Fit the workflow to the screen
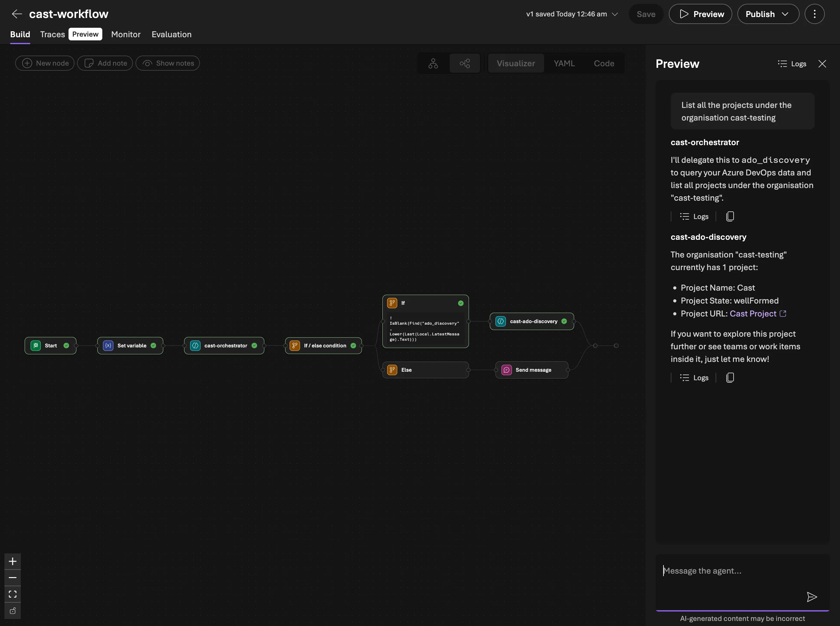Screen dimensions: 840x626 click(13, 594)
